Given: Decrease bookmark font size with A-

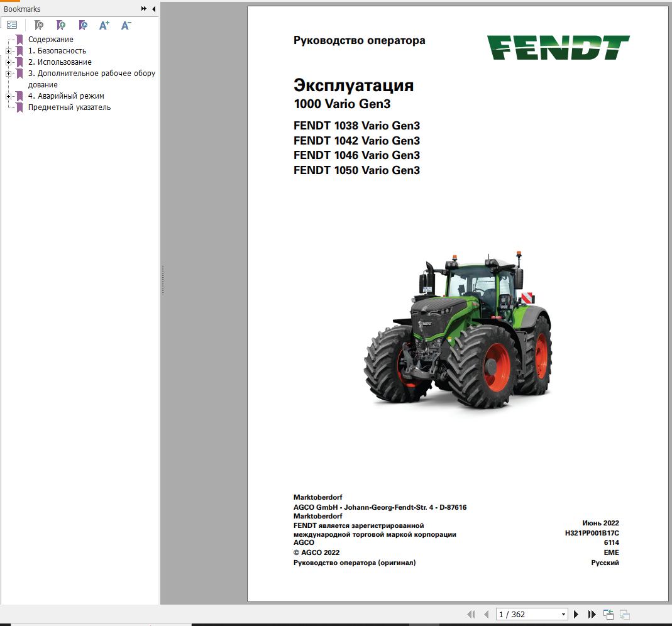Looking at the screenshot, I should coord(126,25).
